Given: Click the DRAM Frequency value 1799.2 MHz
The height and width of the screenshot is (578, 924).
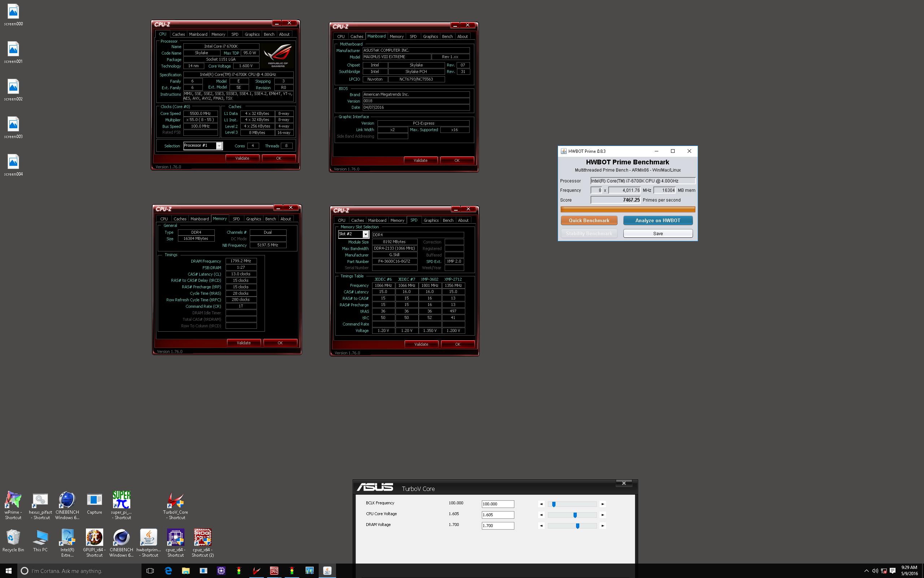Looking at the screenshot, I should tap(241, 261).
